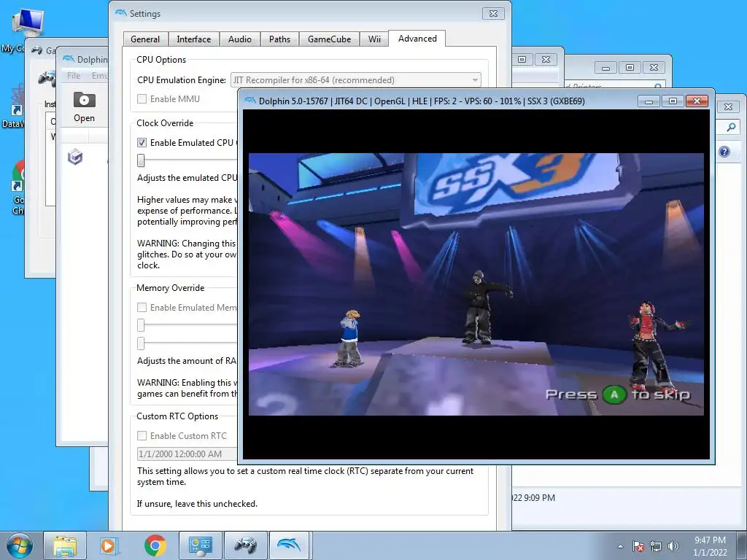Click the gamepad icon in Game Controllers title
Viewport: 747px width, 560px height.
click(x=37, y=50)
